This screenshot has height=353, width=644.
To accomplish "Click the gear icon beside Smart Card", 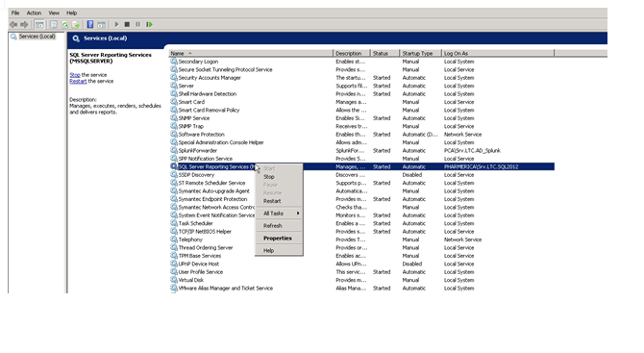I will tap(174, 102).
